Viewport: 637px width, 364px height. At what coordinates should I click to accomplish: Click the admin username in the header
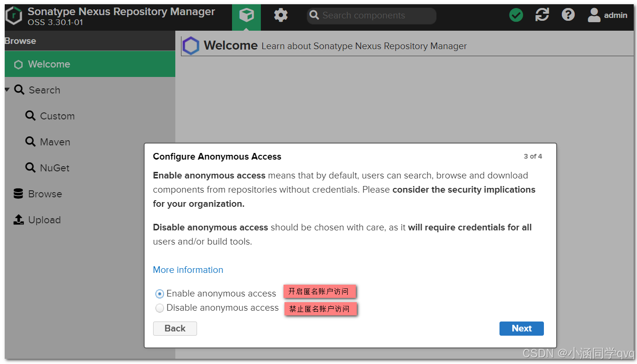pyautogui.click(x=616, y=16)
